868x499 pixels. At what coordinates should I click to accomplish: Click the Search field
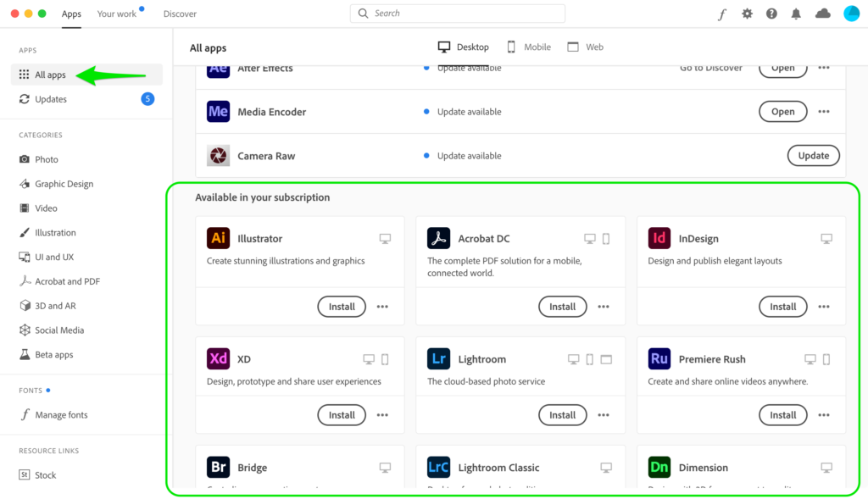(458, 14)
